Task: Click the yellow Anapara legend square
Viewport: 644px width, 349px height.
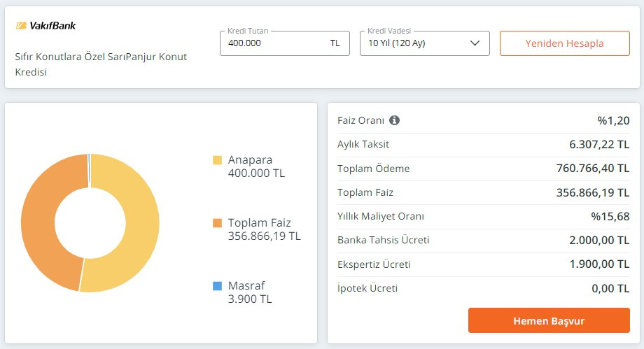Action: coord(217,160)
